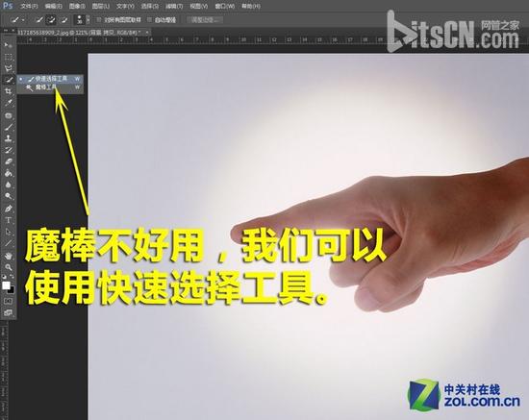Change screen mode icon at toolbar bottom

8,312
